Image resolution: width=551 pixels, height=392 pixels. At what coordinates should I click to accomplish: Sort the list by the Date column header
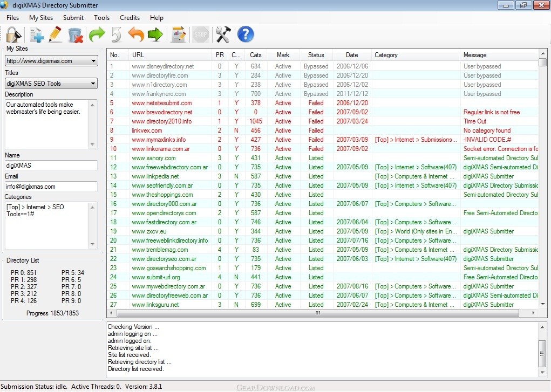tap(352, 55)
